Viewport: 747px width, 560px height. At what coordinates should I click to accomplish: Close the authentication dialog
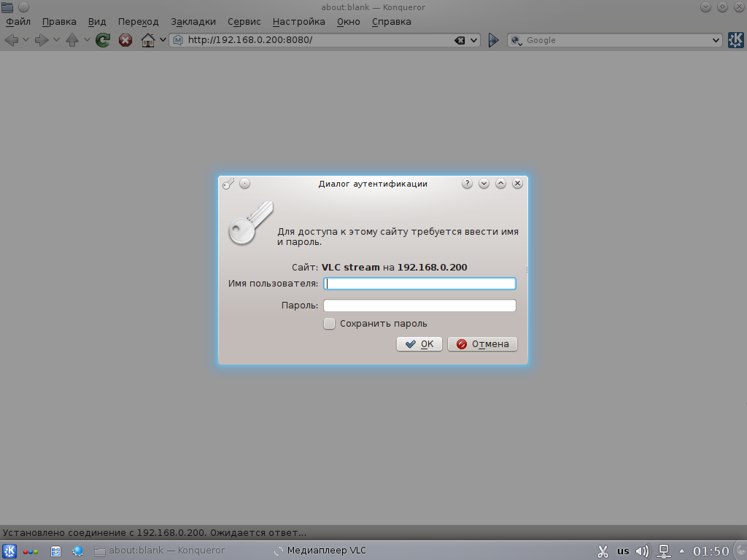click(x=517, y=183)
